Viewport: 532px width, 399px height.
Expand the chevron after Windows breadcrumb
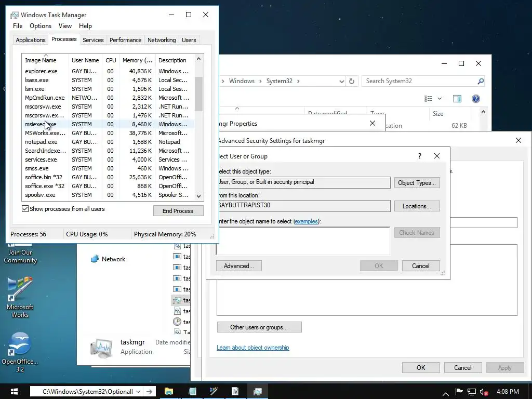coord(261,81)
